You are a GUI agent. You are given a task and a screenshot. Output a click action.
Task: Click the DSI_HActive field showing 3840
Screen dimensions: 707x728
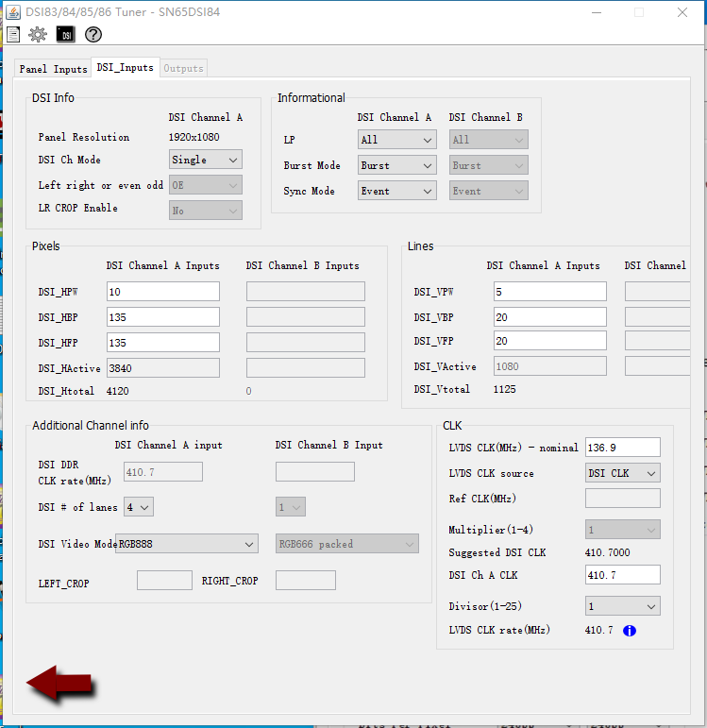click(x=163, y=368)
